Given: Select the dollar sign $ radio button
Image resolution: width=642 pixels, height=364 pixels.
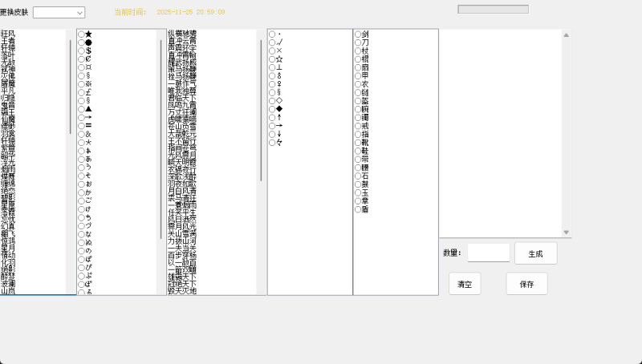Looking at the screenshot, I should pyautogui.click(x=82, y=51).
